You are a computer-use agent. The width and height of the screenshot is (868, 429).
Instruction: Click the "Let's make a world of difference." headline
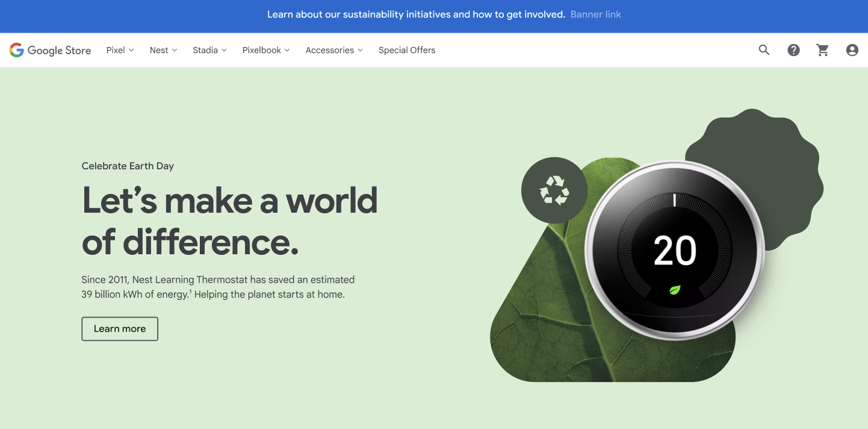coord(230,221)
